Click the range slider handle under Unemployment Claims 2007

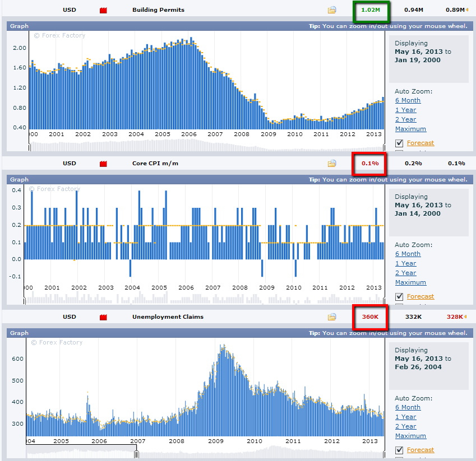pos(136,454)
